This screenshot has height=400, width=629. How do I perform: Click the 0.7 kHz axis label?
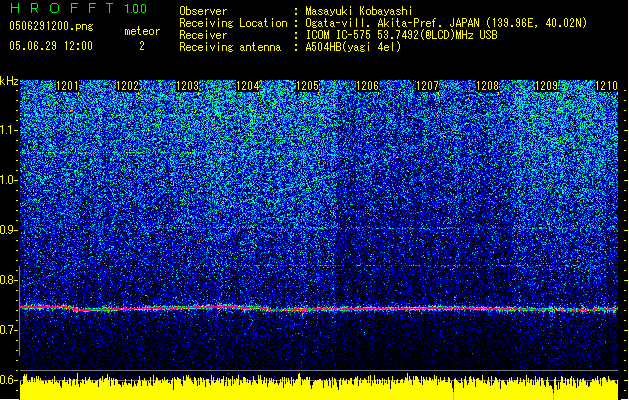pyautogui.click(x=9, y=330)
